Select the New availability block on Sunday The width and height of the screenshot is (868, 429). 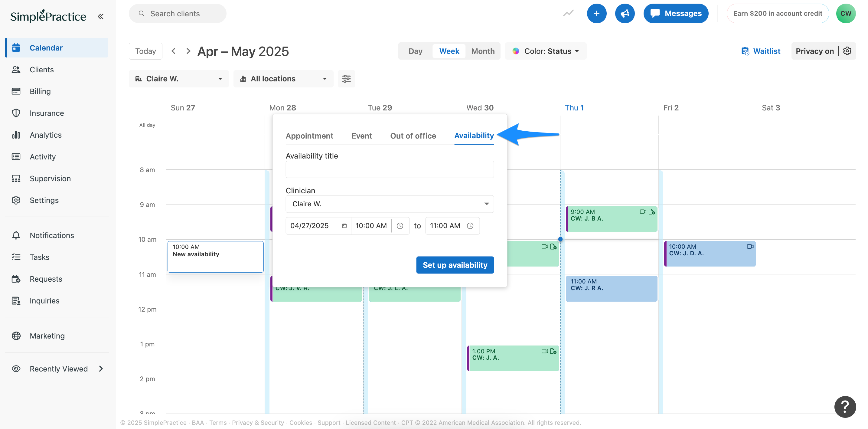pos(215,257)
